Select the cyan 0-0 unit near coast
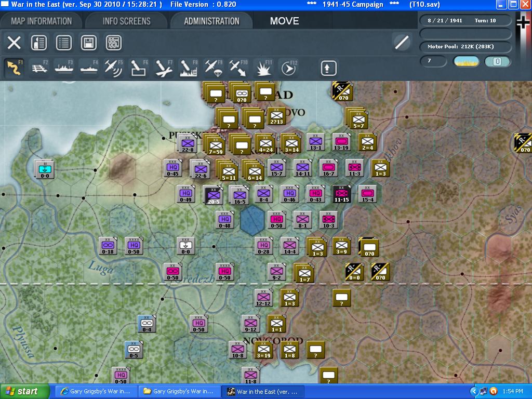Screen dimensions: 532x399 (x=45, y=169)
